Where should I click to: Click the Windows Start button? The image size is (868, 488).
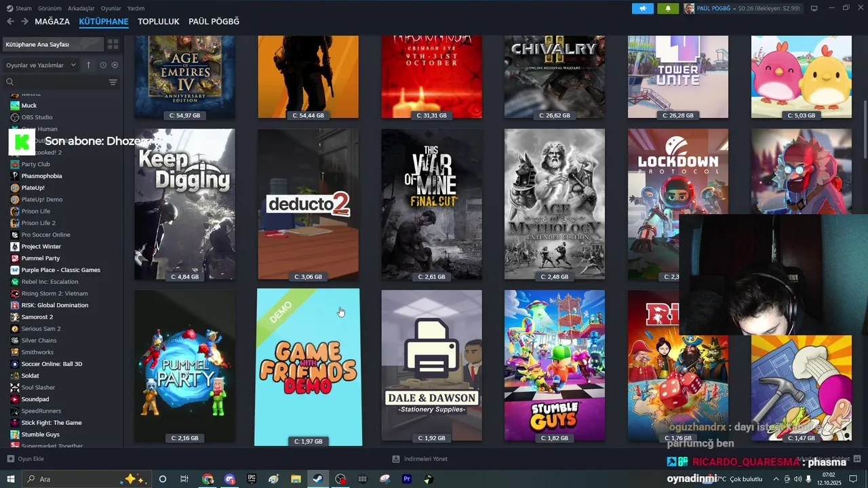pyautogui.click(x=10, y=479)
